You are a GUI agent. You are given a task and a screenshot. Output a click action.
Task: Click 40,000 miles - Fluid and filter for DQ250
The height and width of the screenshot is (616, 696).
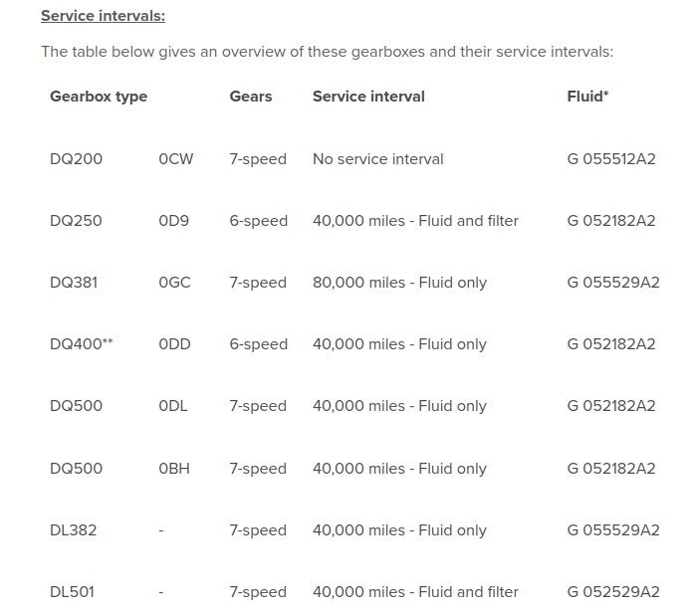click(415, 220)
